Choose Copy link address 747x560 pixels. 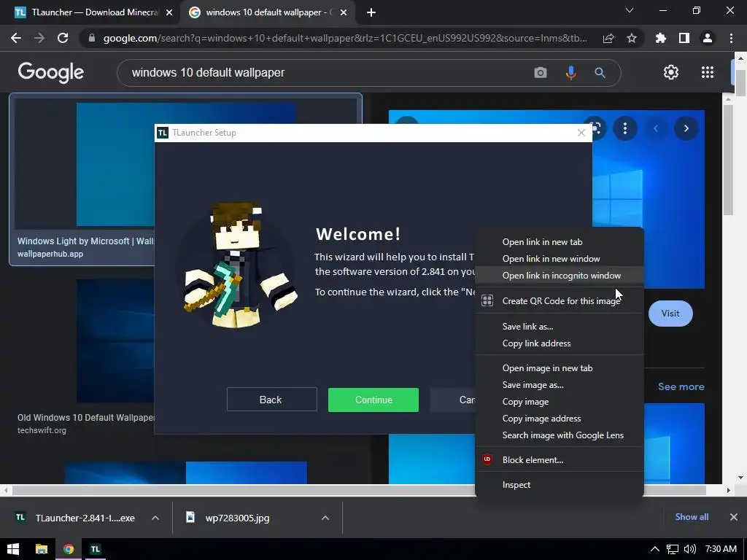click(x=560, y=343)
